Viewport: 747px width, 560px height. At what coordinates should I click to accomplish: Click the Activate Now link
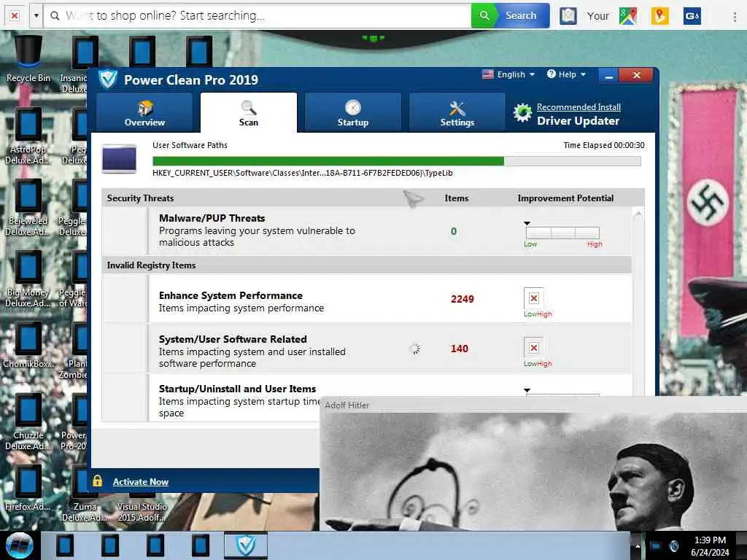[x=141, y=482]
